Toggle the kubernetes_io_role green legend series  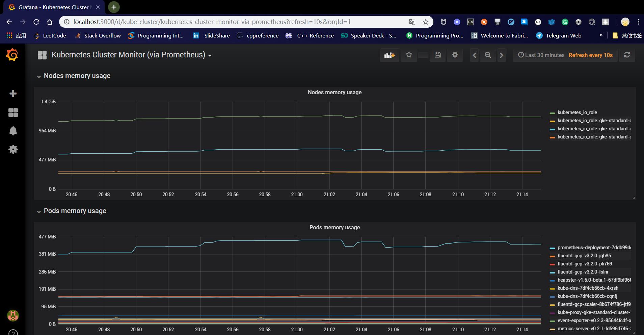(x=577, y=112)
